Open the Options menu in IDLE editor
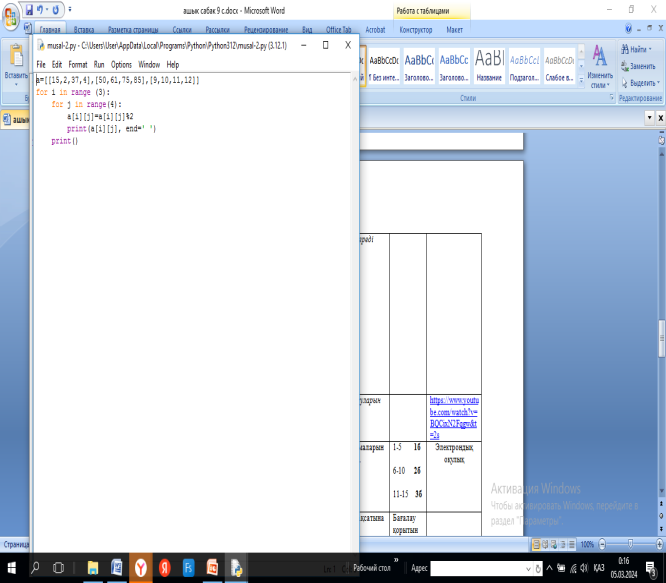This screenshot has width=666, height=583. tap(121, 64)
